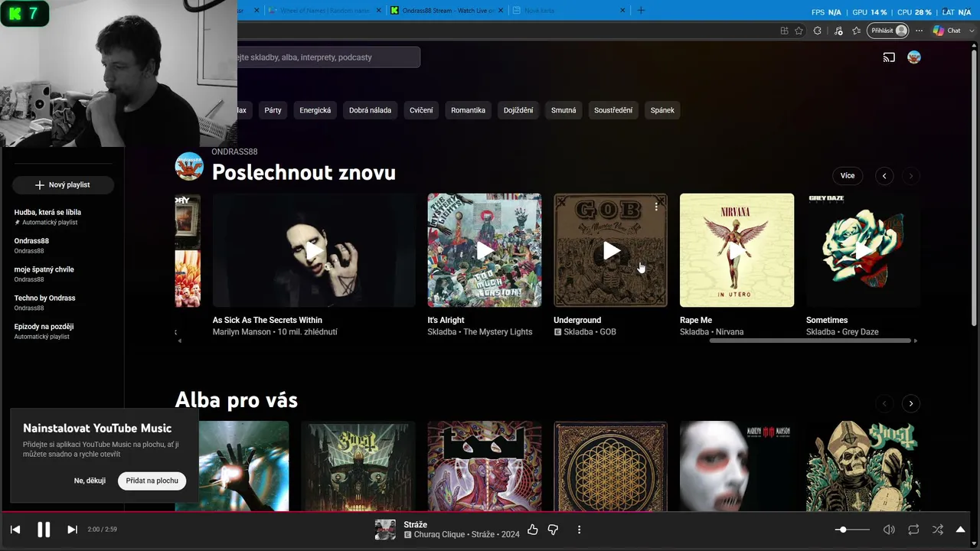Show previous Poslechnout znovu items

(x=884, y=176)
